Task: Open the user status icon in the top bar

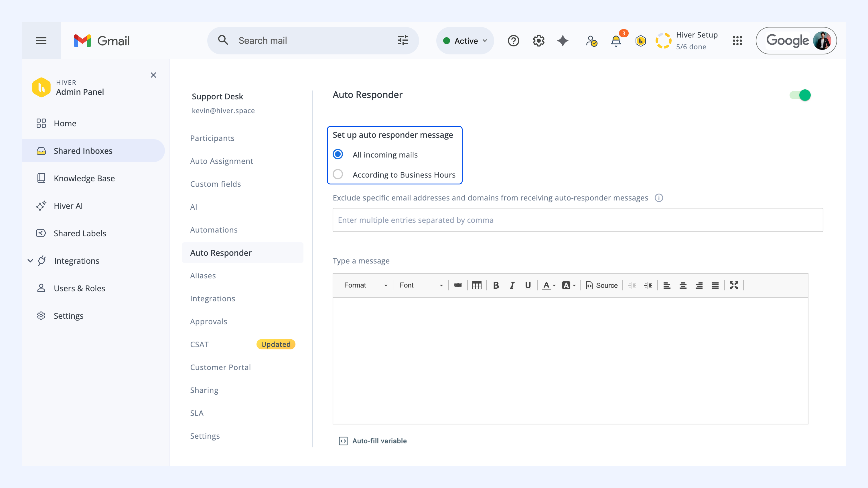Action: tap(591, 41)
